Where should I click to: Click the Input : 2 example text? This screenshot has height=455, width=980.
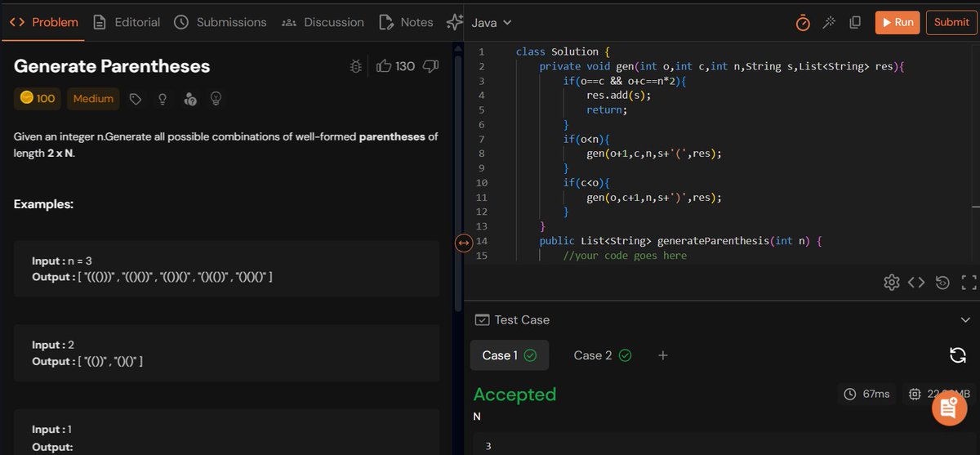[53, 345]
